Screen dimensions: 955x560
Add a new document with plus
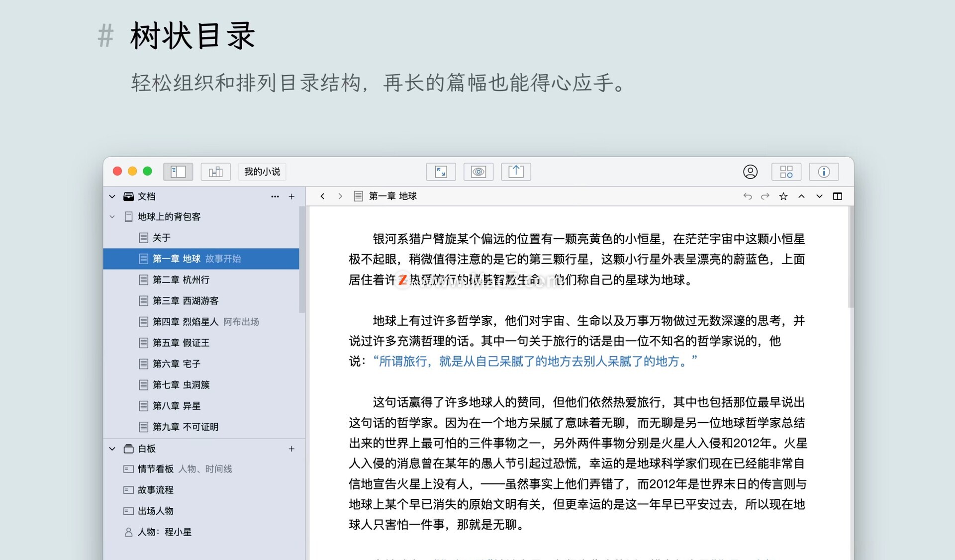291,196
